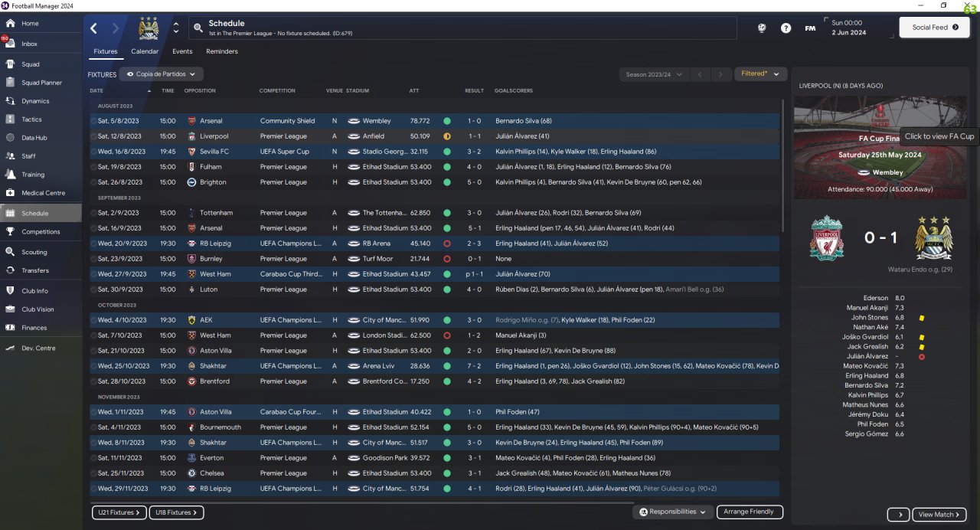Select the Schedule sidebar item
This screenshot has height=530, width=980.
click(x=41, y=213)
